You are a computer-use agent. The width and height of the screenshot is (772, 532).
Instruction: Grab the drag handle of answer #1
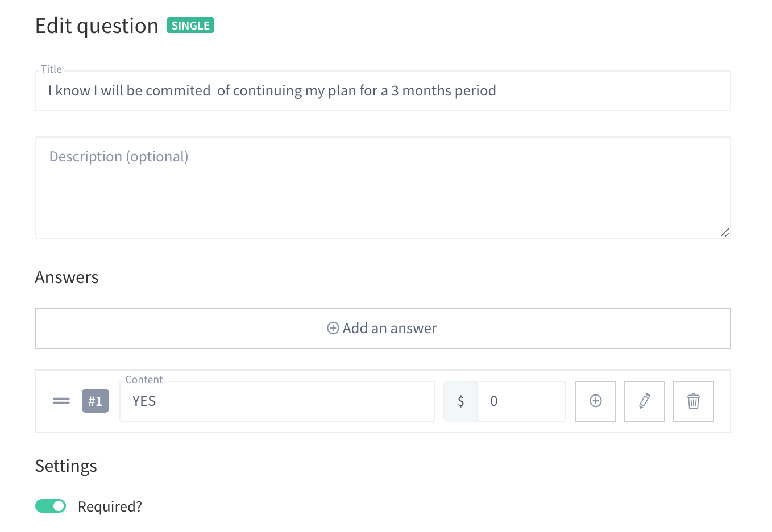(61, 401)
